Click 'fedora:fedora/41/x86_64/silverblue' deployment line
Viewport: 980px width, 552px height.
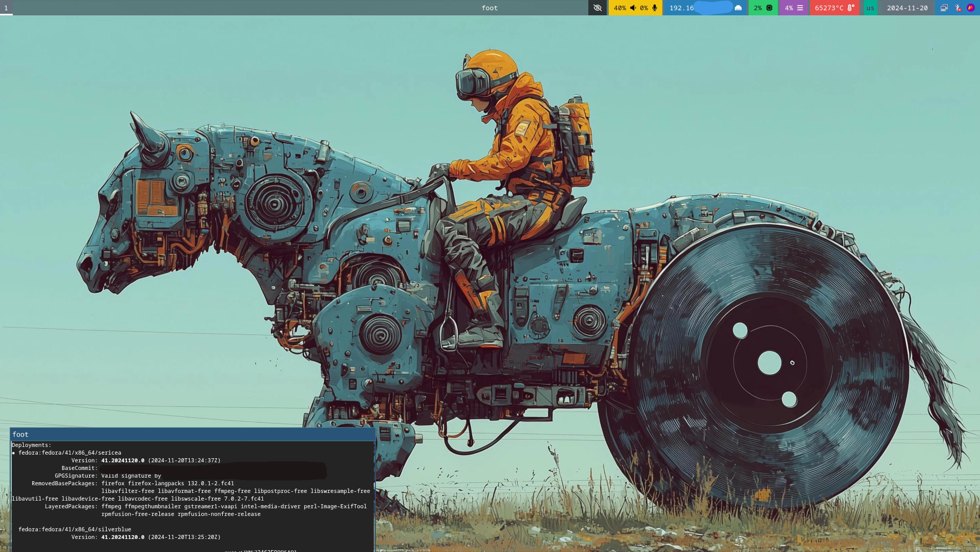coord(75,529)
